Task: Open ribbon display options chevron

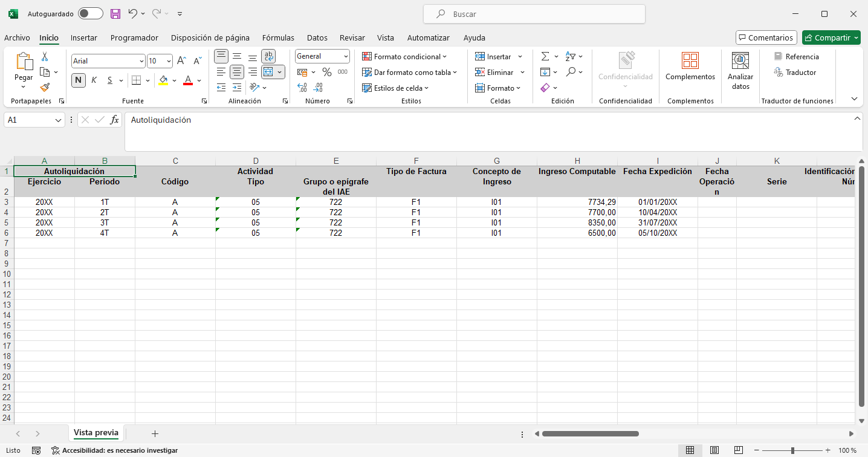Action: point(854,99)
